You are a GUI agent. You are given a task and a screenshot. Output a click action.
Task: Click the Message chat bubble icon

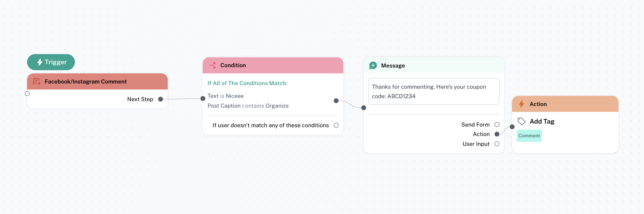373,66
